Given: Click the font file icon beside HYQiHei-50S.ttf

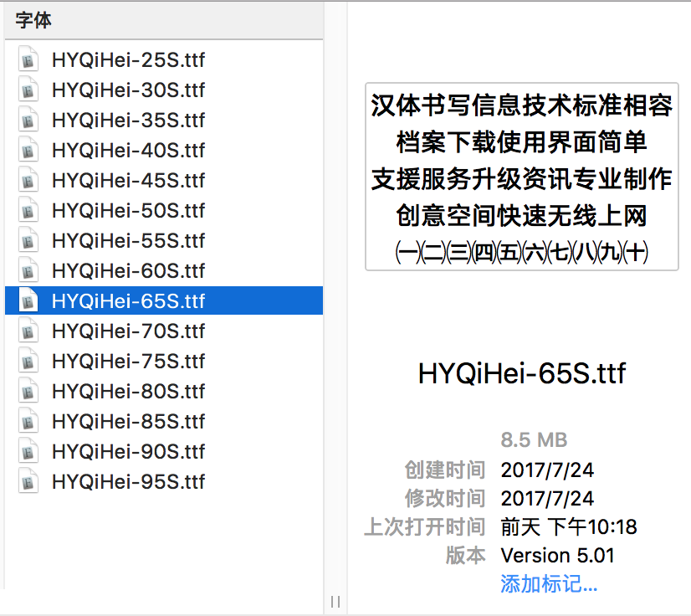Looking at the screenshot, I should (x=28, y=210).
